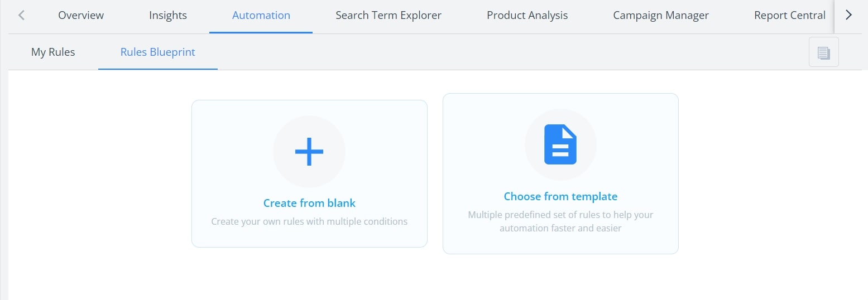Click the right arrow to show more tabs
Screen dimensions: 868x300
coord(848,16)
